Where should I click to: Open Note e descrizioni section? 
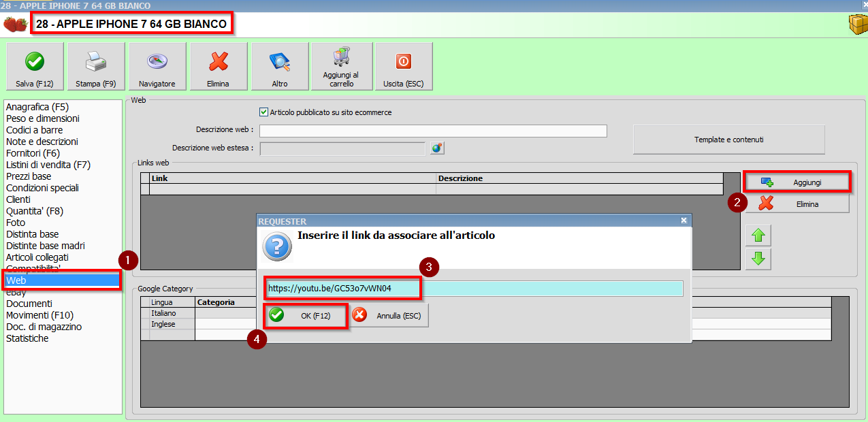[42, 142]
